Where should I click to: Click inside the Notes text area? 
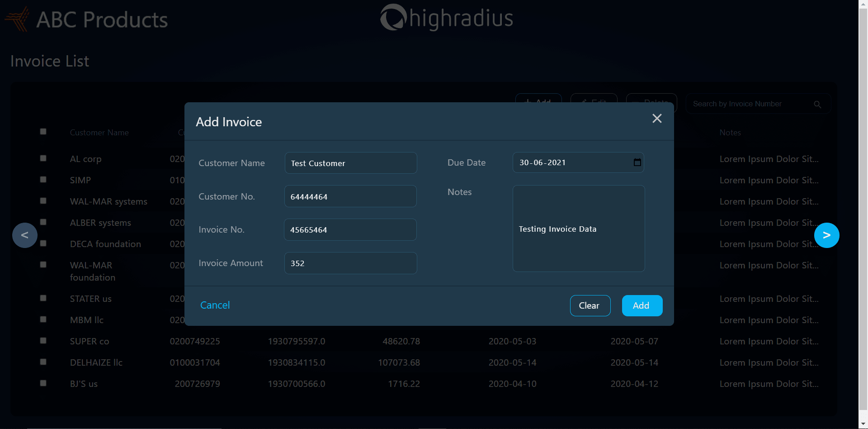[x=579, y=229]
